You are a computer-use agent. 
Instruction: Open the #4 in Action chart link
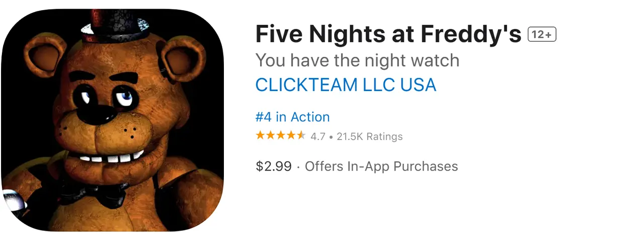(292, 117)
